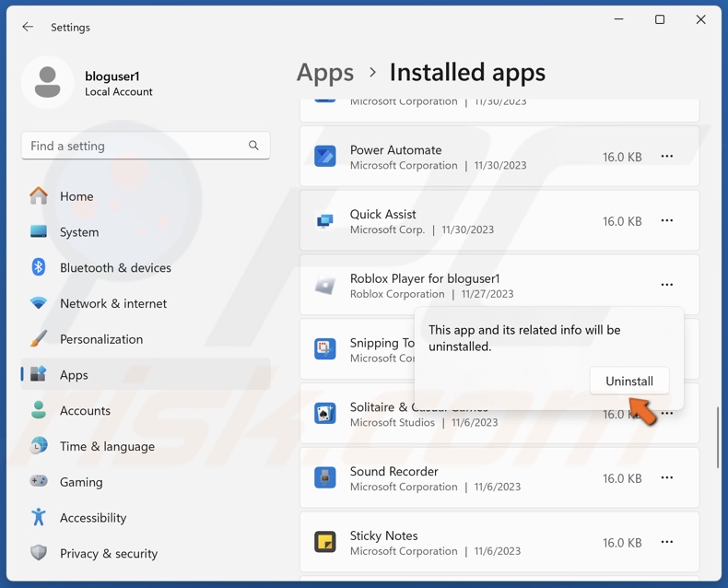Click the Snipping Tool app icon
Viewport: 728px width, 588px height.
325,349
